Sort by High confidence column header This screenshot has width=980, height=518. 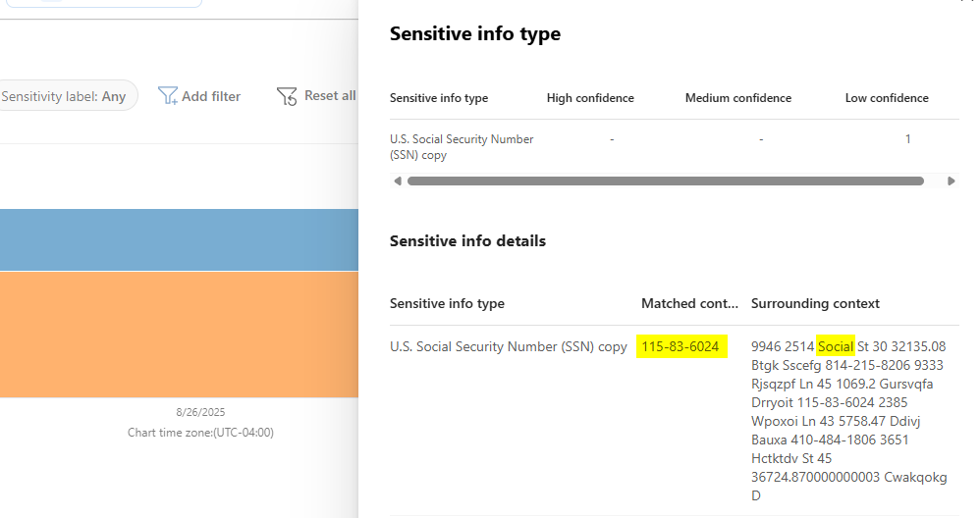590,98
